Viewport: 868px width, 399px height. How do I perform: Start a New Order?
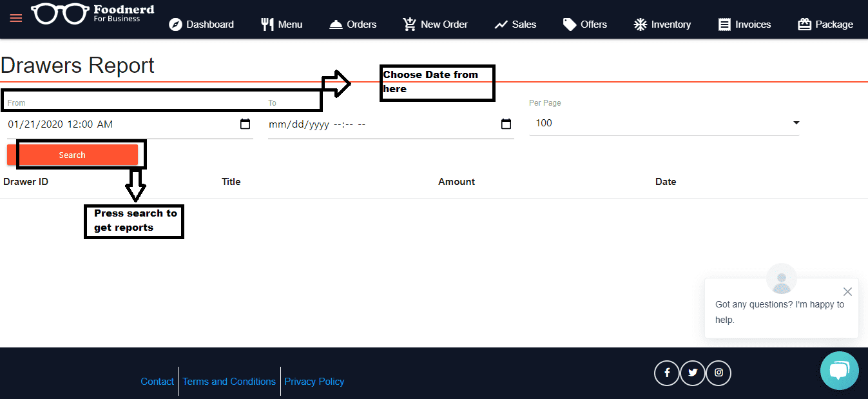pos(435,24)
